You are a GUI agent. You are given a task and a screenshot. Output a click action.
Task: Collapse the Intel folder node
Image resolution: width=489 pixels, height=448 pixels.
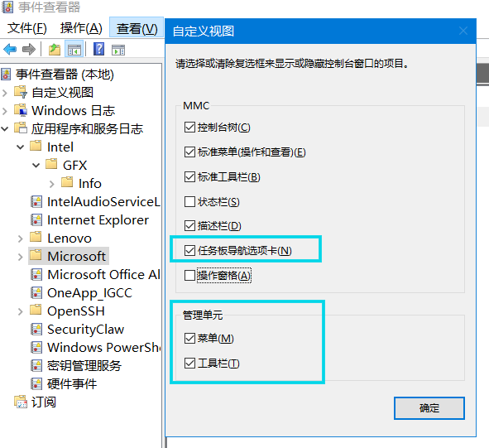coord(20,147)
